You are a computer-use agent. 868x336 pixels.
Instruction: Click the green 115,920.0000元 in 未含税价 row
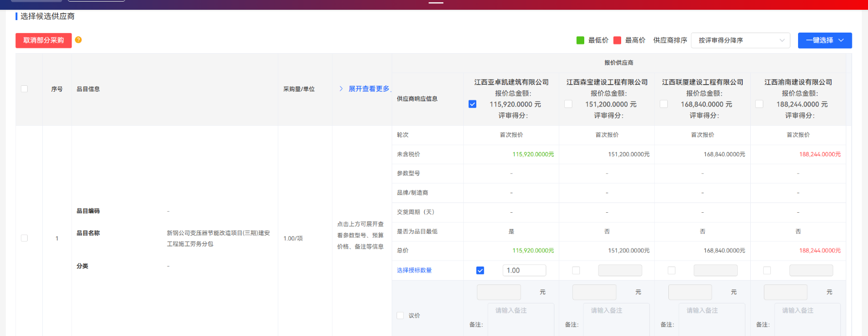(x=533, y=154)
